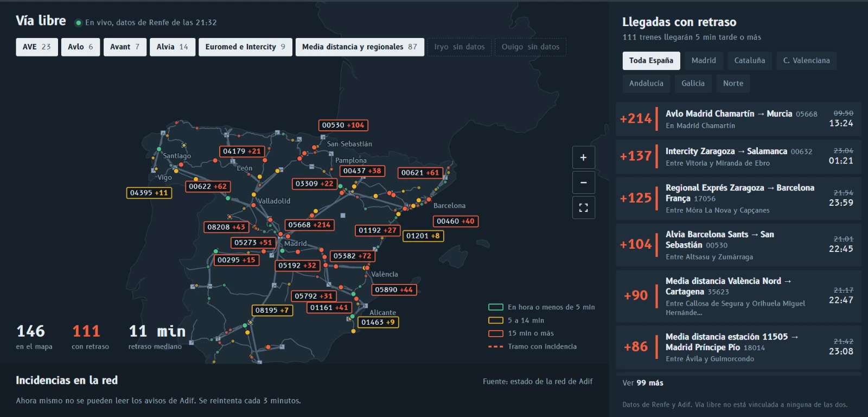Viewport: 868px width, 417px height.
Task: Select train label 01201 +8 on map
Action: [x=423, y=236]
